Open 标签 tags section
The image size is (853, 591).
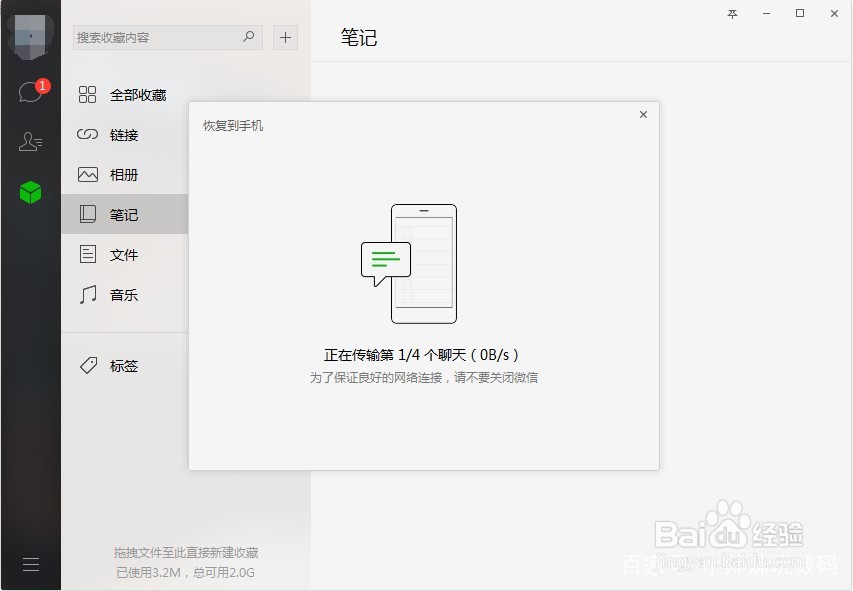pyautogui.click(x=125, y=366)
